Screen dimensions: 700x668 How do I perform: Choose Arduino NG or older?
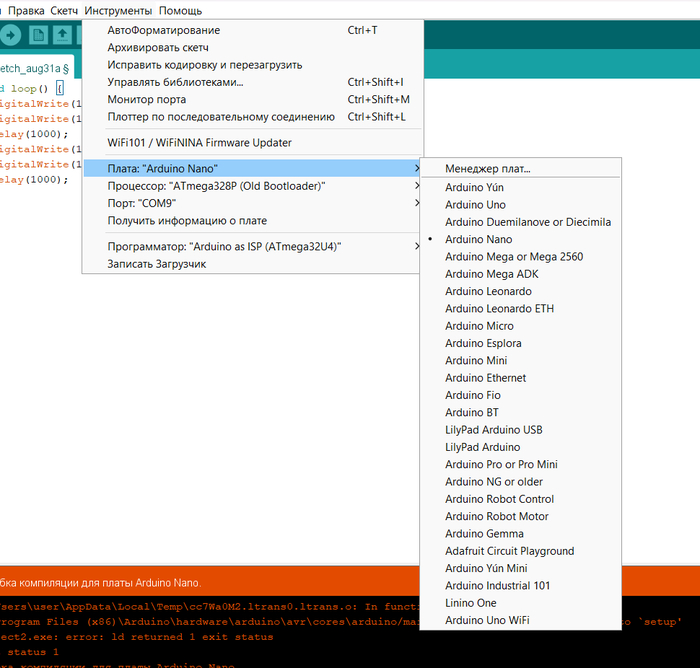pos(521,482)
